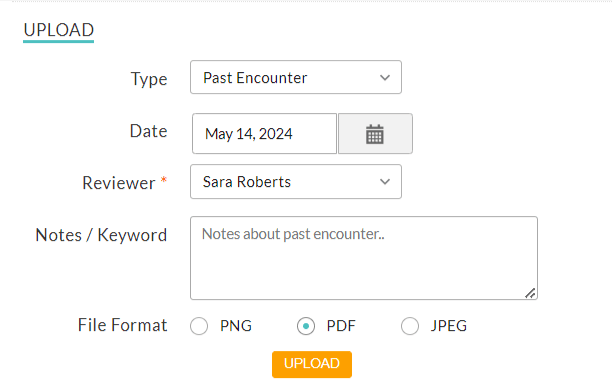Switch to the UPLOAD tab heading

click(59, 30)
